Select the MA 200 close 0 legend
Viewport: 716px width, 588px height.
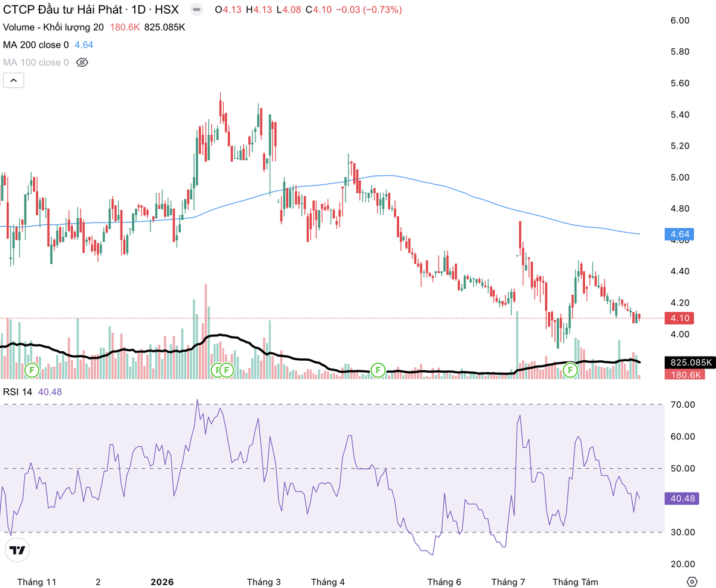click(x=36, y=45)
